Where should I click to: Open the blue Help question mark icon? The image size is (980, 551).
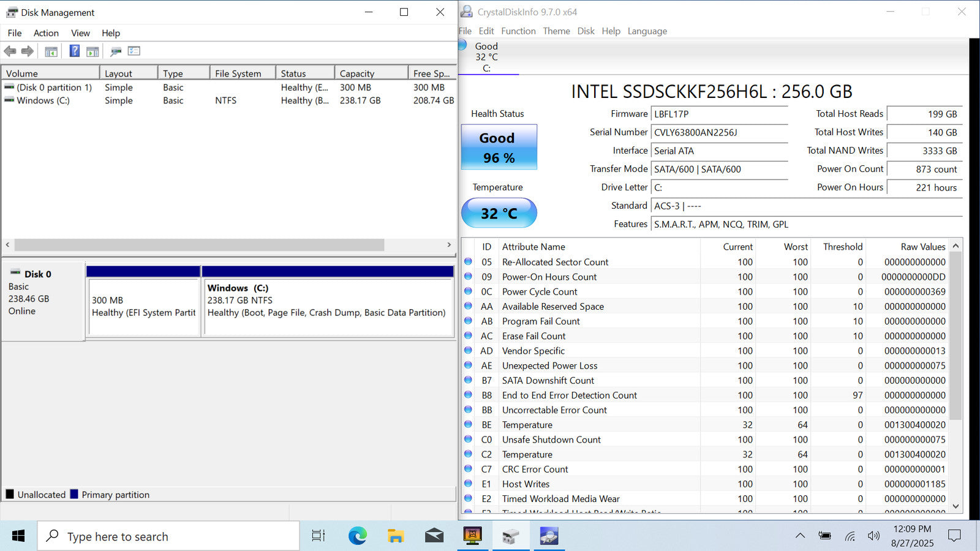pos(74,51)
